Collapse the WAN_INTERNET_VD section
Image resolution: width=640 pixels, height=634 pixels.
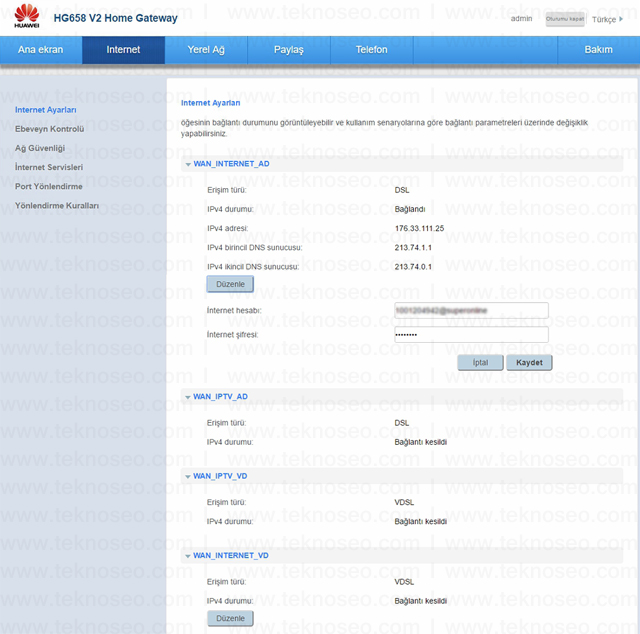click(188, 556)
